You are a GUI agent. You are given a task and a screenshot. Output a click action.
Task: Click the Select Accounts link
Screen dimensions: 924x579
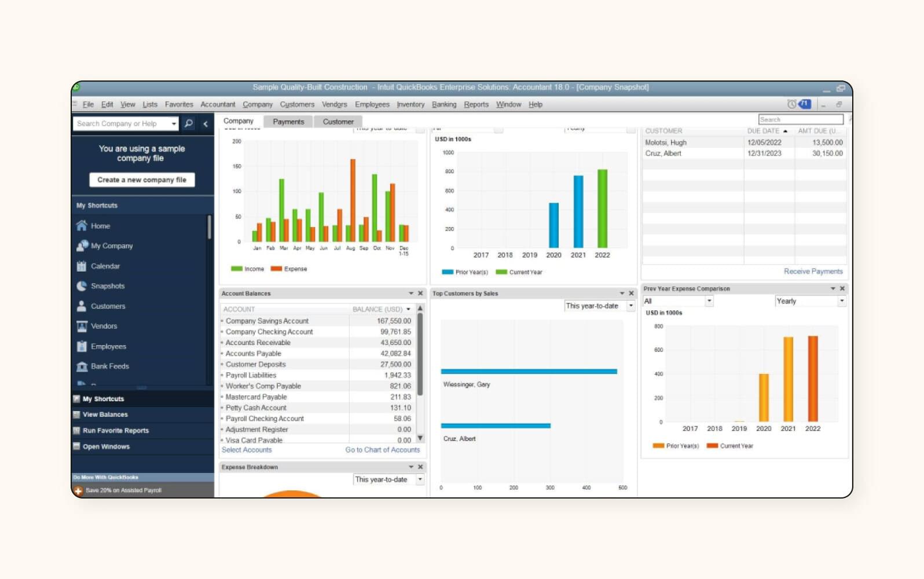[247, 450]
